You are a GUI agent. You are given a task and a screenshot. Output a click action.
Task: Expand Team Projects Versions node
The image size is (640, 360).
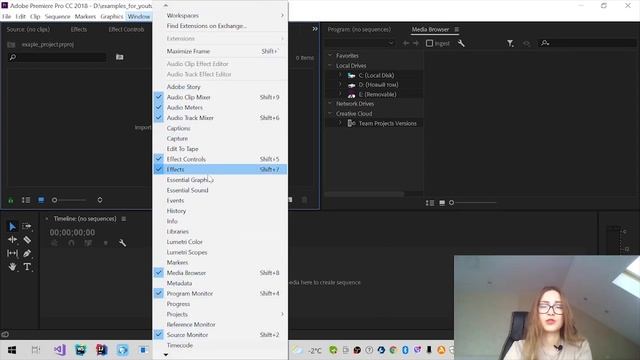(340, 123)
